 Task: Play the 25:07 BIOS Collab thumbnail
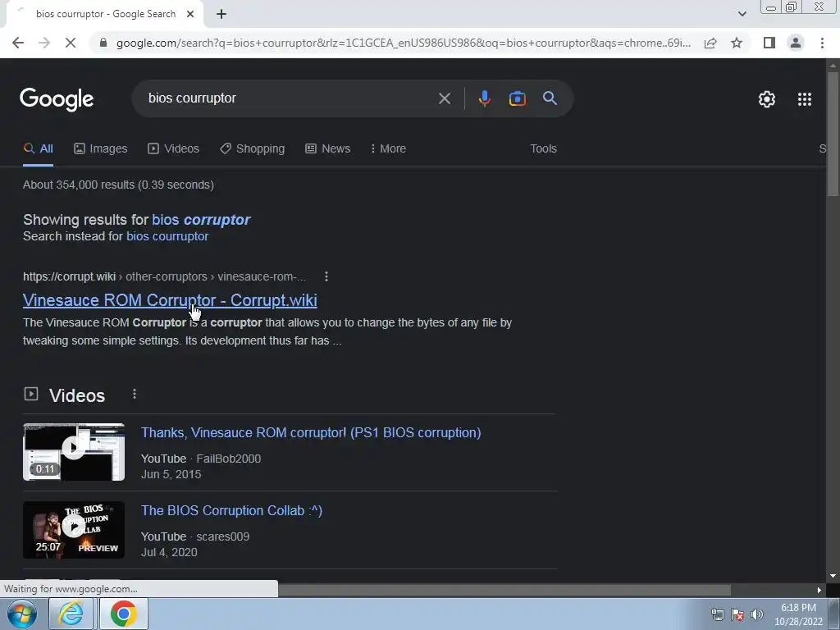(x=74, y=530)
